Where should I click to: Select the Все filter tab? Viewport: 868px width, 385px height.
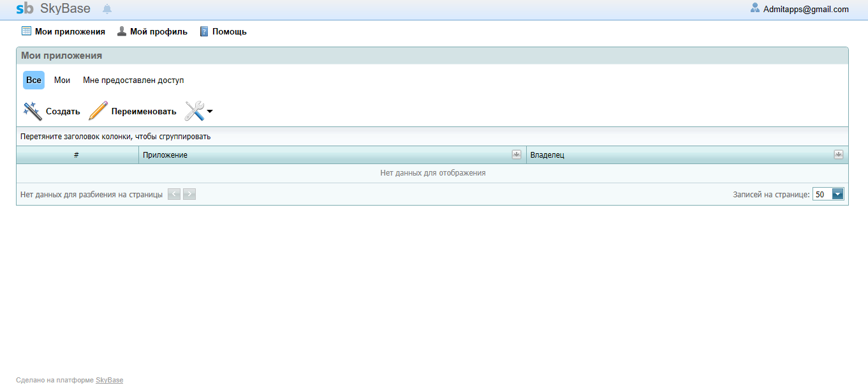[34, 80]
